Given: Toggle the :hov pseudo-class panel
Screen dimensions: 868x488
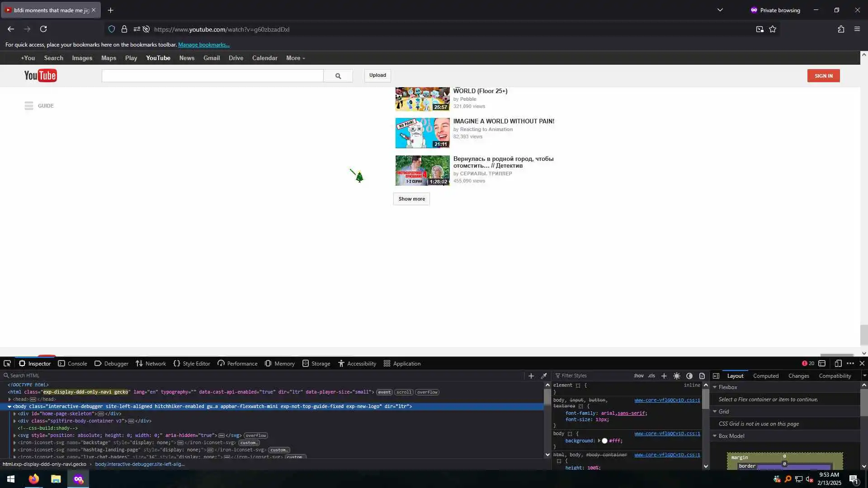Looking at the screenshot, I should tap(638, 375).
